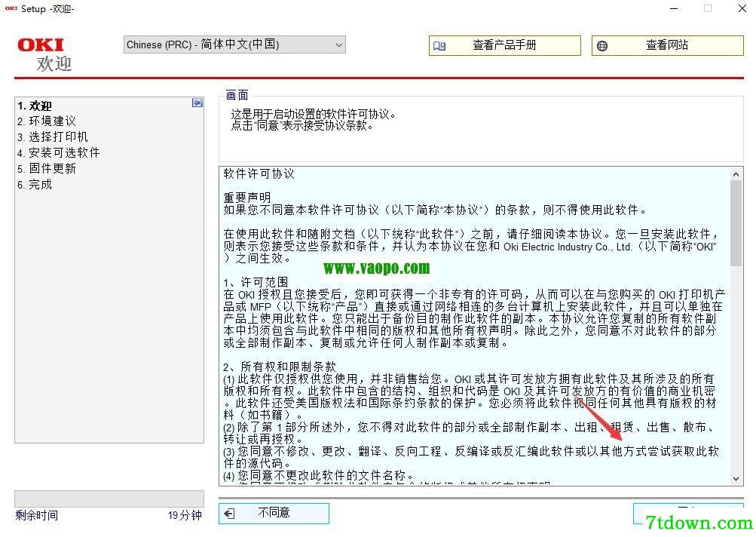756x537 pixels.
Task: Click the 重要声明 heading
Action: point(247,198)
